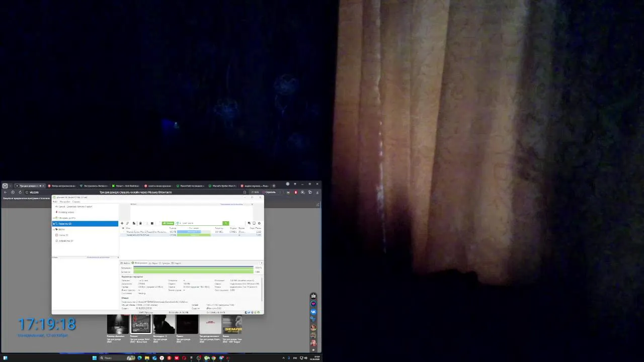This screenshot has width=644, height=362.
Task: Select Метки in the uTorrent sidebar
Action: click(x=61, y=229)
